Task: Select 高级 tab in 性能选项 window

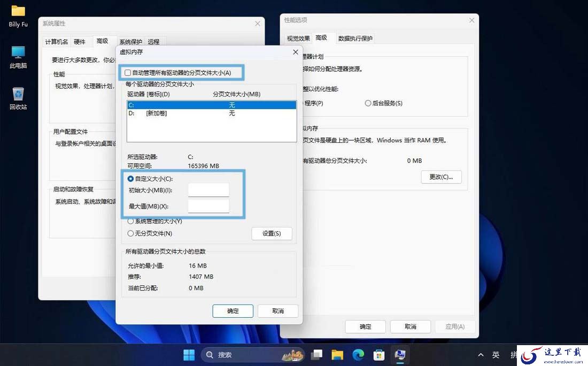Action: (321, 37)
